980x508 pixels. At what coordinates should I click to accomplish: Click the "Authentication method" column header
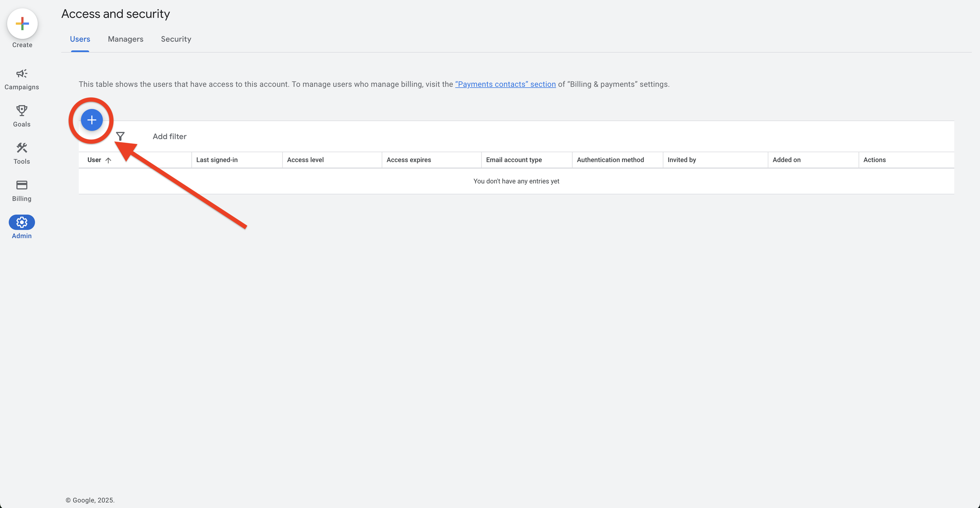point(610,160)
